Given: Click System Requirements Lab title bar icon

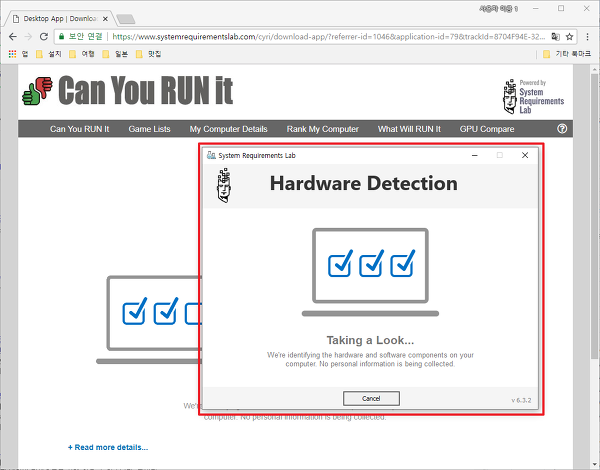Looking at the screenshot, I should tap(211, 155).
